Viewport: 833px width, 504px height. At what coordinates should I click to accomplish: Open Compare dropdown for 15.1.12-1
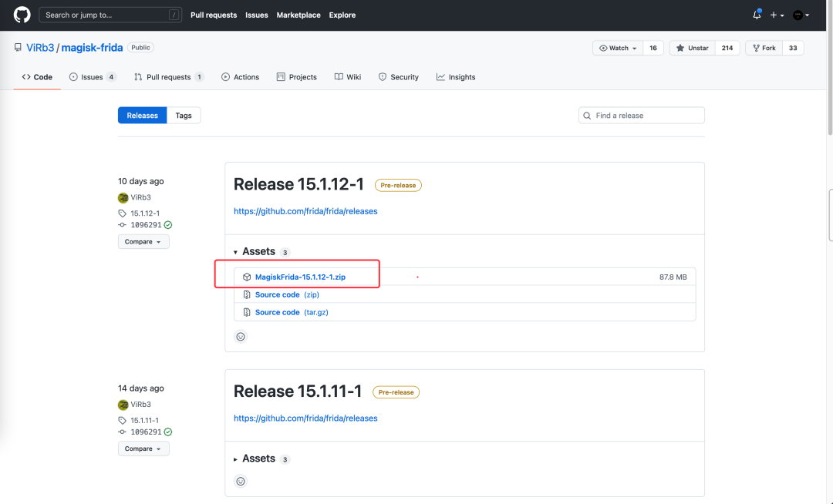click(143, 241)
